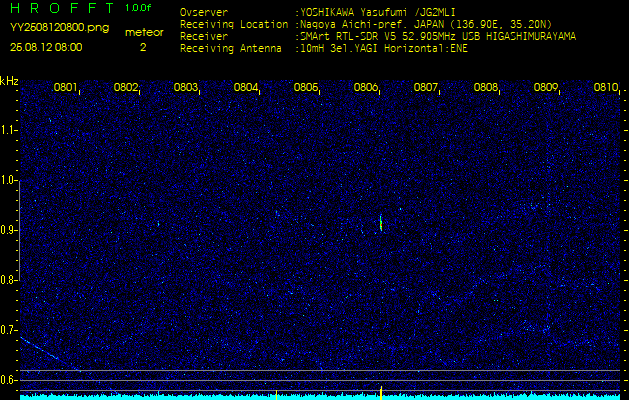Image resolution: width=629 pixels, height=400 pixels.
Task: Click the 0801 time marker
Action: 65,87
